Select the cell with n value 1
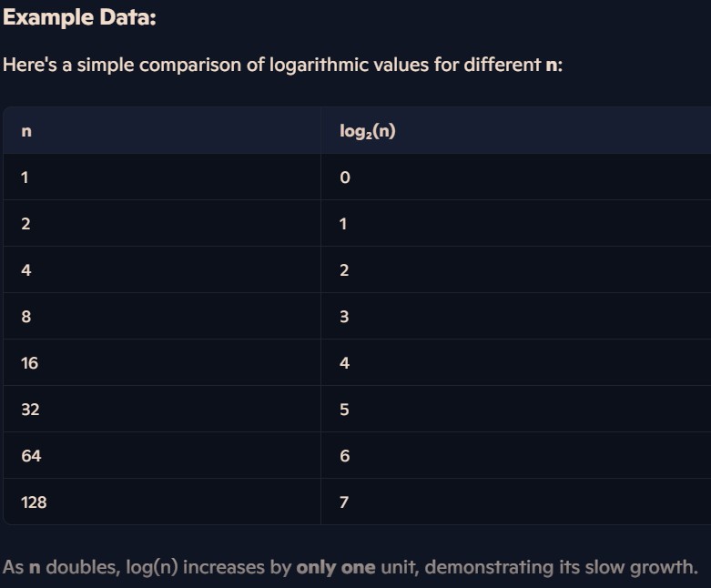711x588 pixels. coord(25,177)
